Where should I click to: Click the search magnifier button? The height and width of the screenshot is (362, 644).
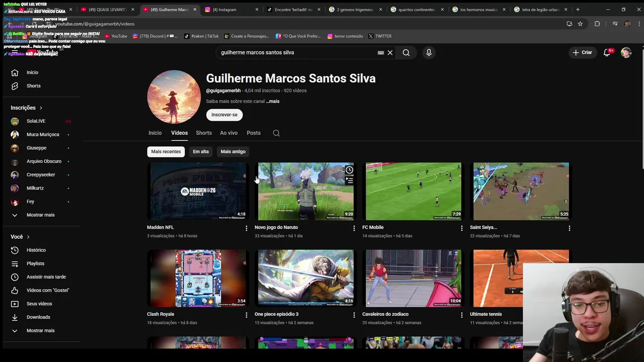point(406,52)
